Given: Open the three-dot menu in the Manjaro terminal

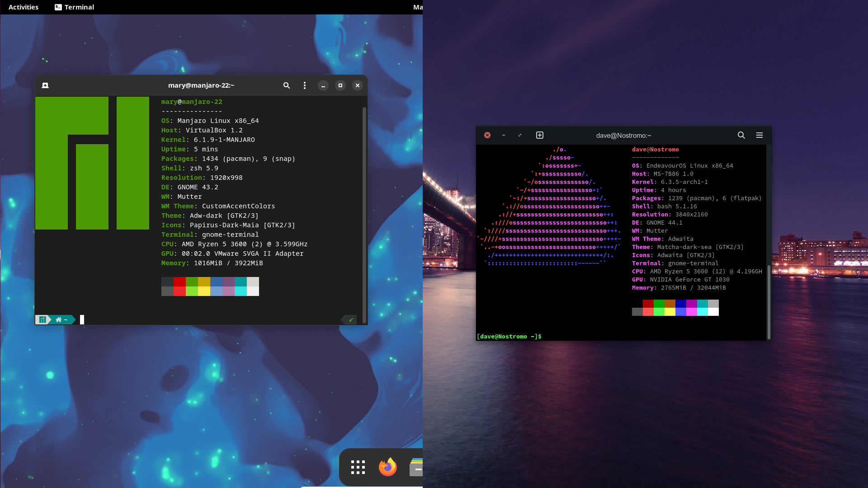Looking at the screenshot, I should (x=305, y=85).
